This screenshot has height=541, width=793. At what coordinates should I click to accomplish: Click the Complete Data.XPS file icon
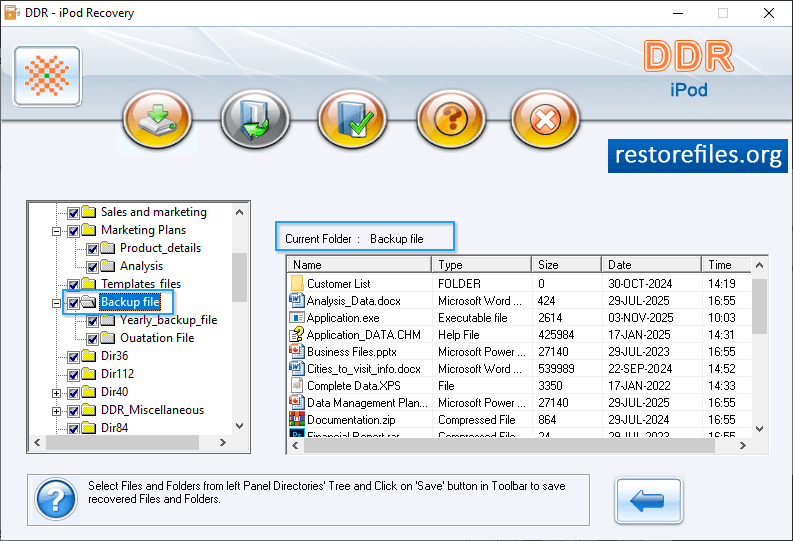click(297, 385)
